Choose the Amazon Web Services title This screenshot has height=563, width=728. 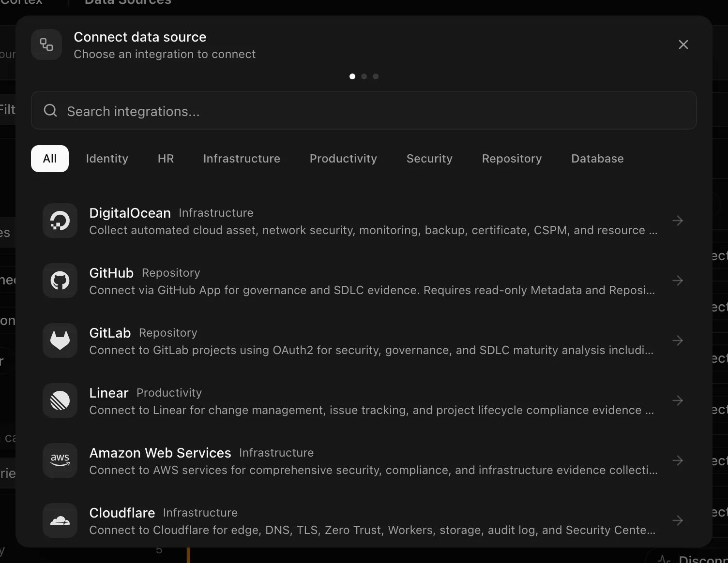(x=160, y=453)
